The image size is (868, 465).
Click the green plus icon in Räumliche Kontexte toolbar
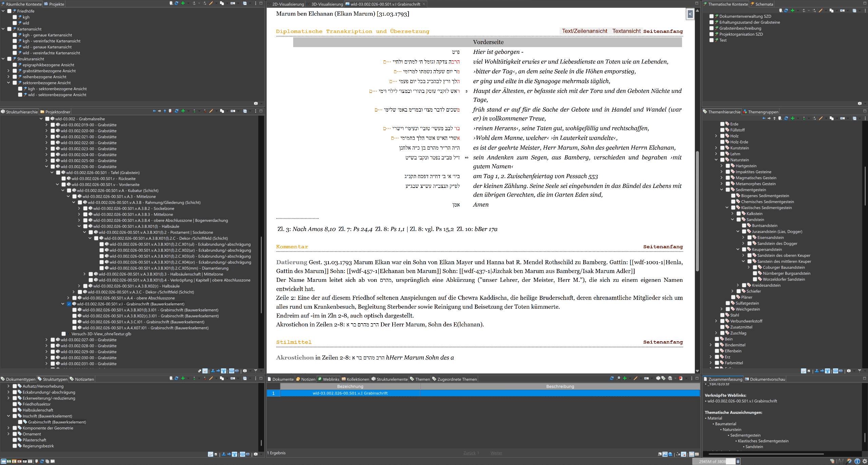(183, 3)
